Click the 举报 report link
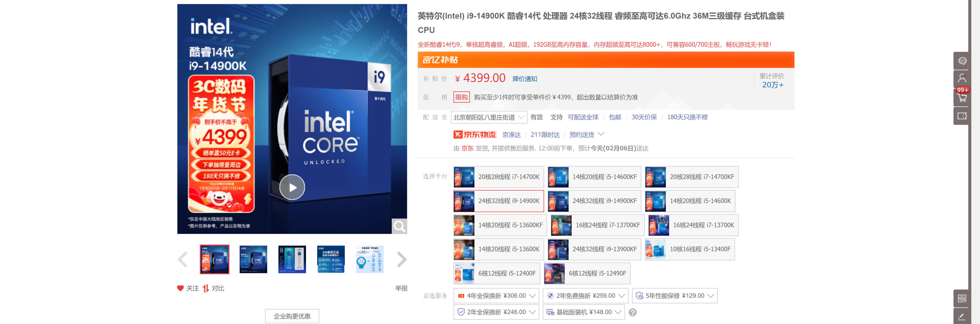 pyautogui.click(x=401, y=288)
